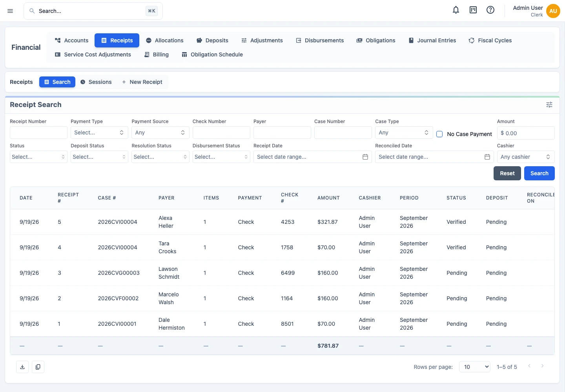Click case number 2026CVG00003
565x392 pixels.
tap(118, 273)
